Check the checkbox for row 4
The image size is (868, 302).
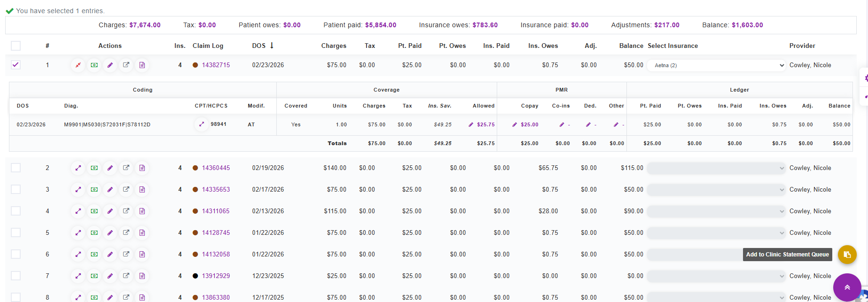[16, 211]
